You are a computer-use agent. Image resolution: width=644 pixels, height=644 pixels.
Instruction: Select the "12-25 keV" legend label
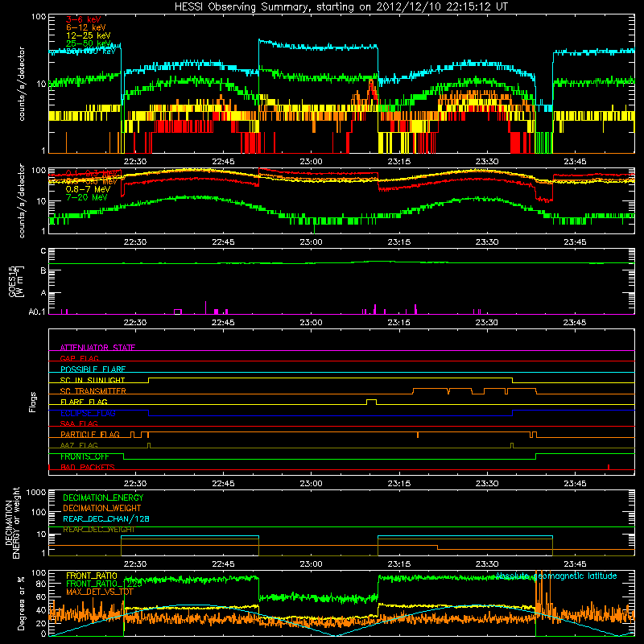point(88,35)
